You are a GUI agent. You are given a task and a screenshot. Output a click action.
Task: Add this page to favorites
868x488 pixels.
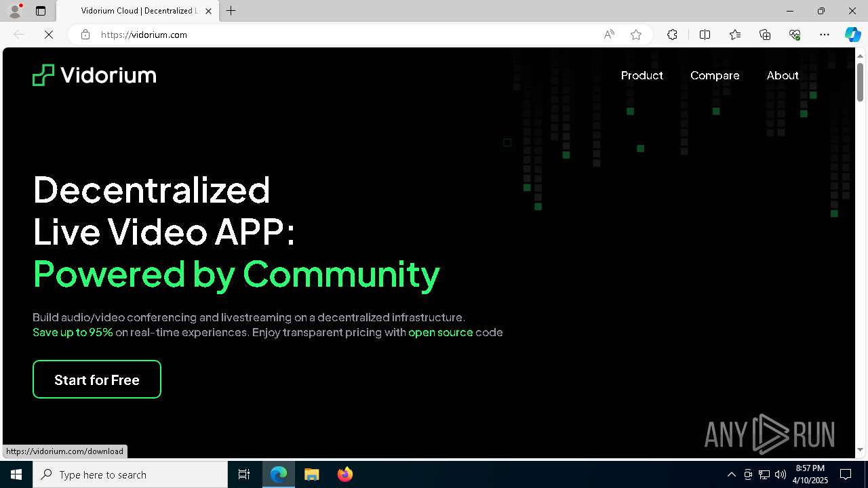click(x=636, y=35)
